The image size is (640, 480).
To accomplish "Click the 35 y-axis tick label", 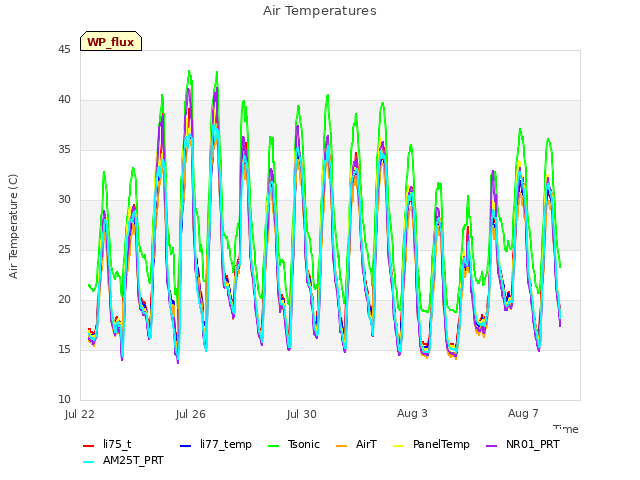I will 64,149.
